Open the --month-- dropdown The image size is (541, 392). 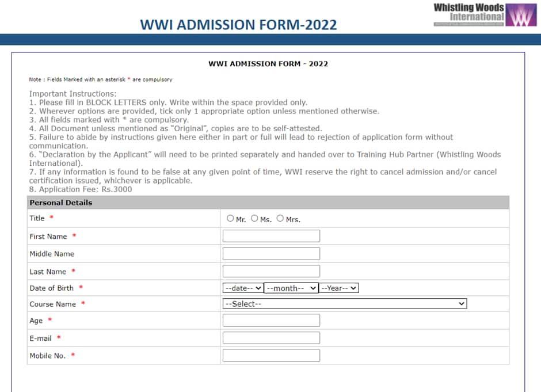tap(291, 287)
